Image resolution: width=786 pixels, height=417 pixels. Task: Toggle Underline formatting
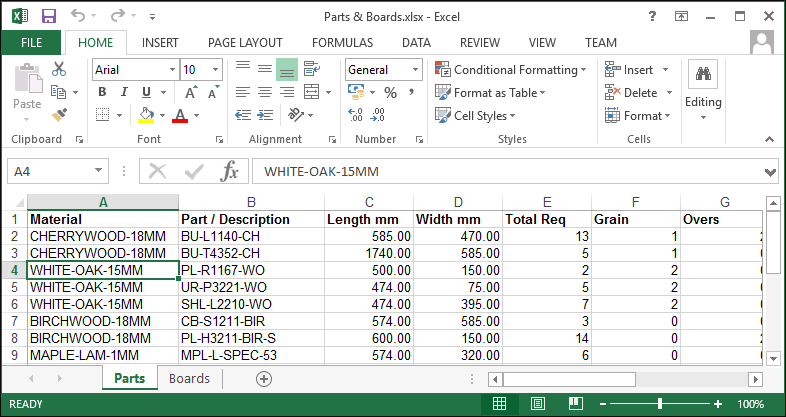click(x=146, y=92)
